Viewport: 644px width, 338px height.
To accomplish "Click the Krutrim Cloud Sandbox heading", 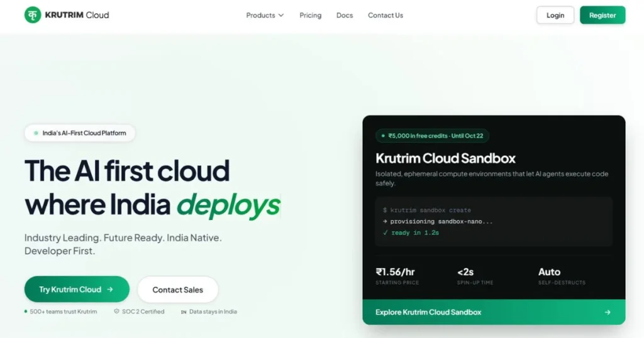I will click(x=445, y=158).
